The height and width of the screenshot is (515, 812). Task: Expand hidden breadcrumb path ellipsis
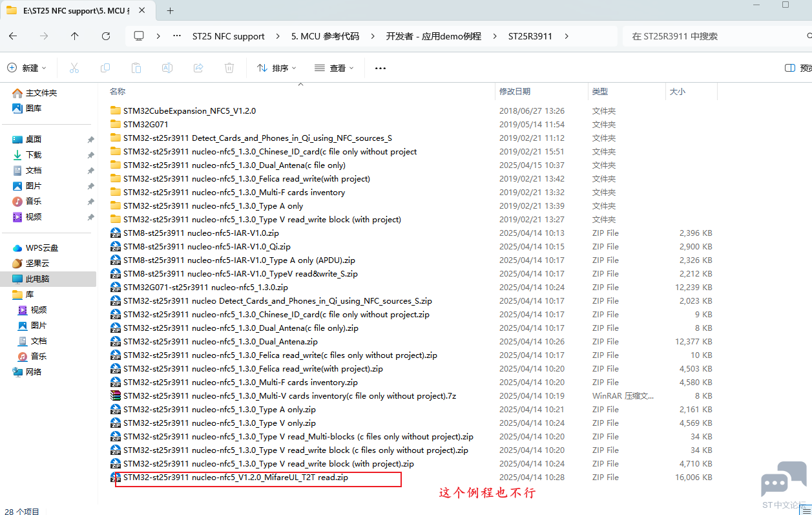tap(177, 36)
